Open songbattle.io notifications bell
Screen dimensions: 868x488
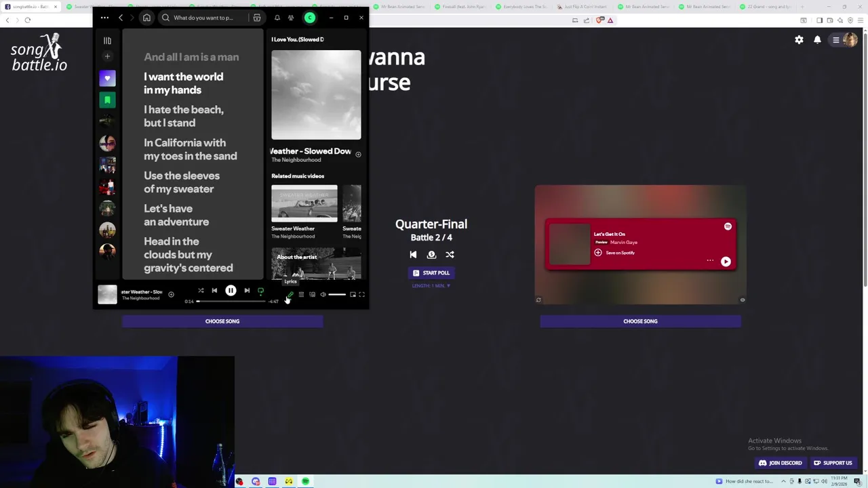817,40
